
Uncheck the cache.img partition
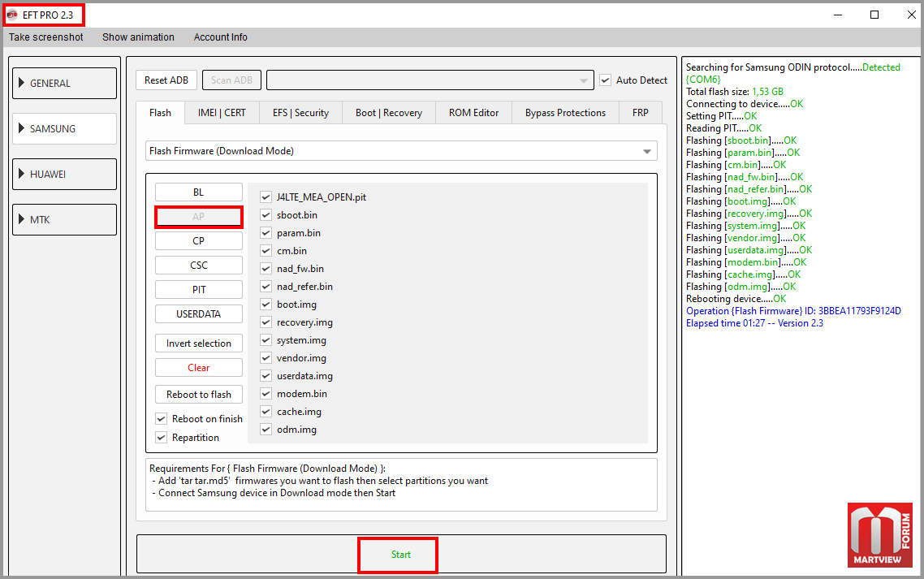click(x=266, y=412)
